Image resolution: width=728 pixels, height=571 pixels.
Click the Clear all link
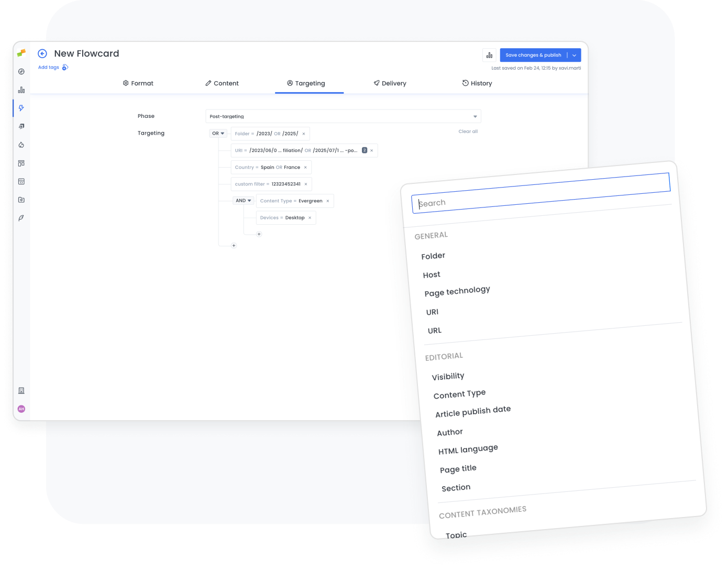point(468,131)
